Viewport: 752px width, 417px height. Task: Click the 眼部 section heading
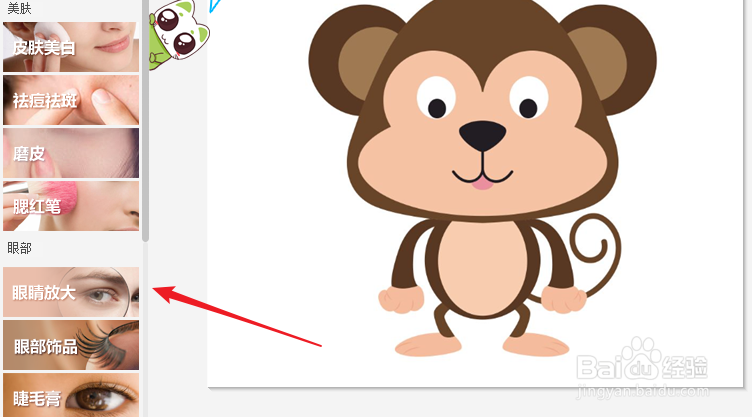pos(19,248)
